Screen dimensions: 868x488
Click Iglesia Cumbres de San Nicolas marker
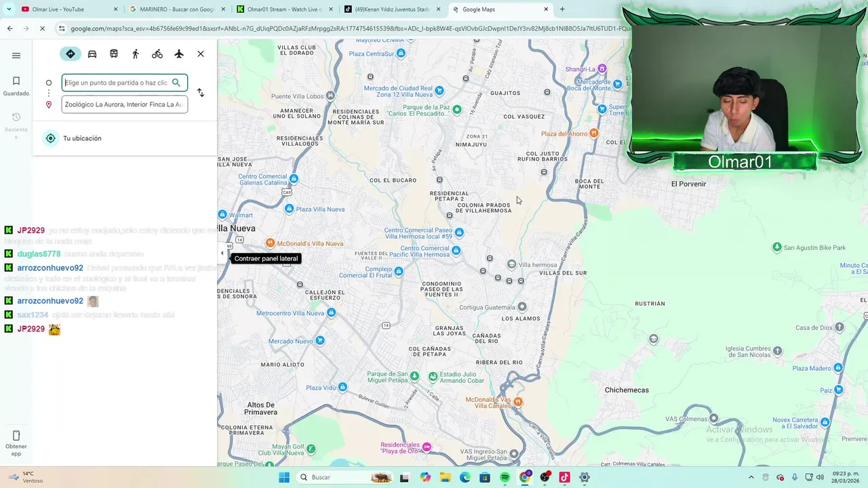click(778, 351)
